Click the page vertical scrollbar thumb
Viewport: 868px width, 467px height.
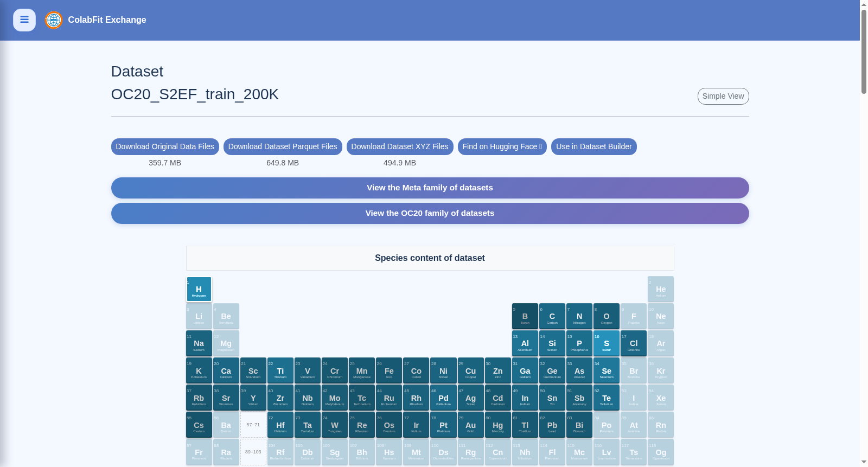(x=864, y=52)
